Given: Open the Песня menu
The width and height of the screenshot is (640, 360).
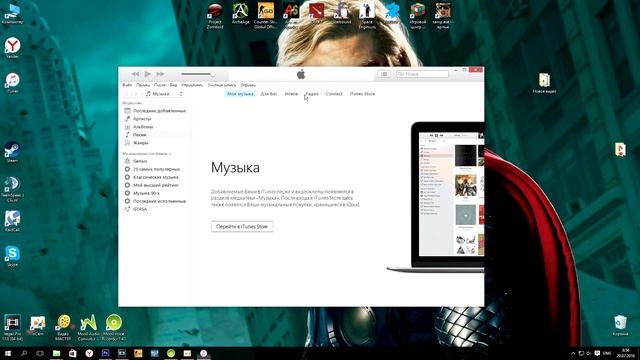Looking at the screenshot, I should tap(160, 85).
